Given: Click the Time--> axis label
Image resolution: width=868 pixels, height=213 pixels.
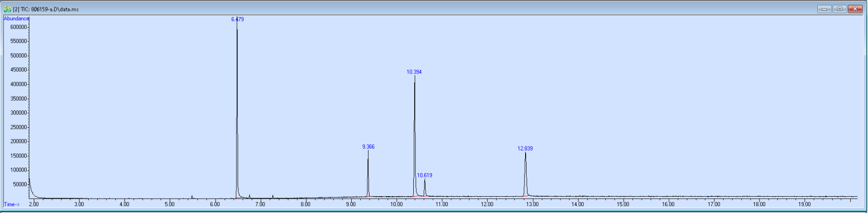Looking at the screenshot, I should pyautogui.click(x=12, y=204).
